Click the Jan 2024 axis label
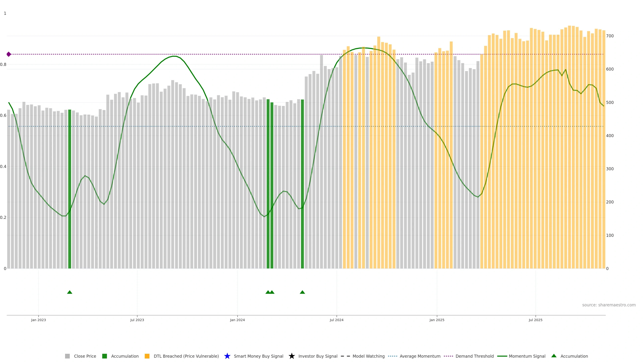644x362 pixels. pyautogui.click(x=237, y=320)
